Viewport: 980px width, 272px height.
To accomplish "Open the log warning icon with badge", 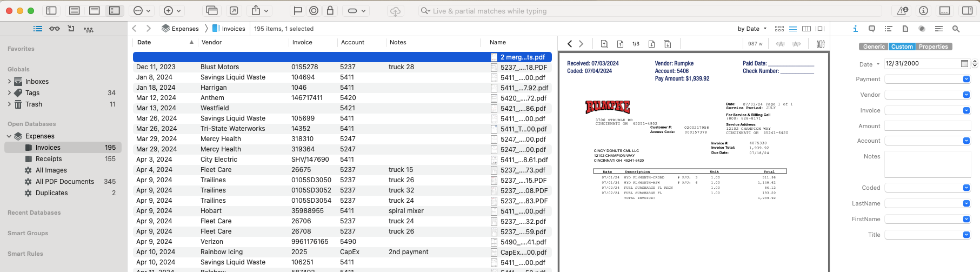I will [x=902, y=11].
